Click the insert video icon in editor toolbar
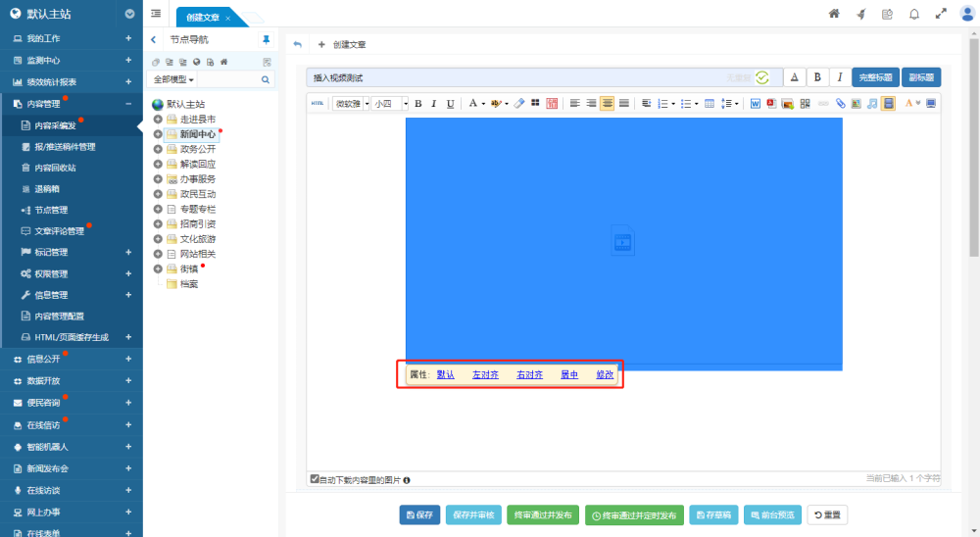Screen dimensions: 980x537 pyautogui.click(x=888, y=103)
